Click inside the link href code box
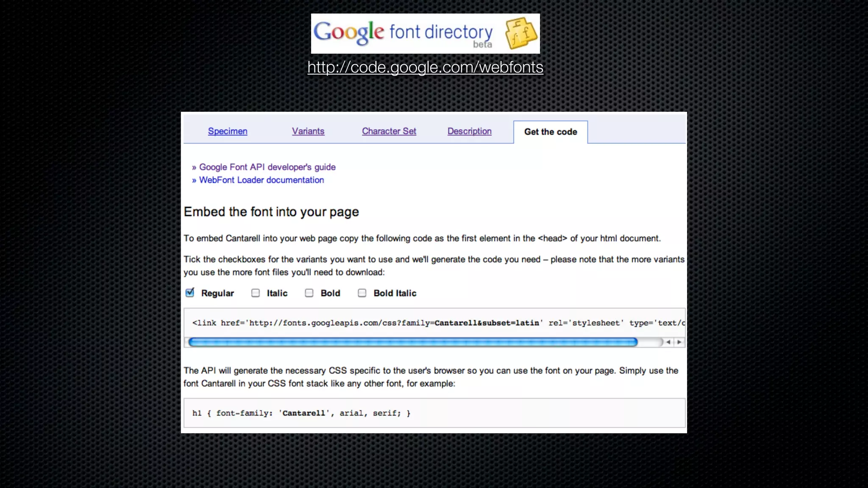This screenshot has height=488, width=868. [x=434, y=323]
